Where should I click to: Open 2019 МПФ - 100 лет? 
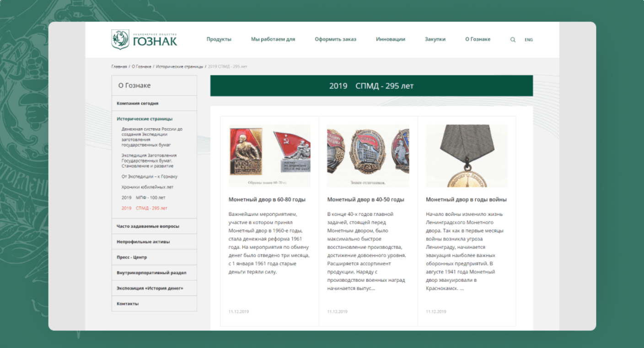tap(144, 197)
